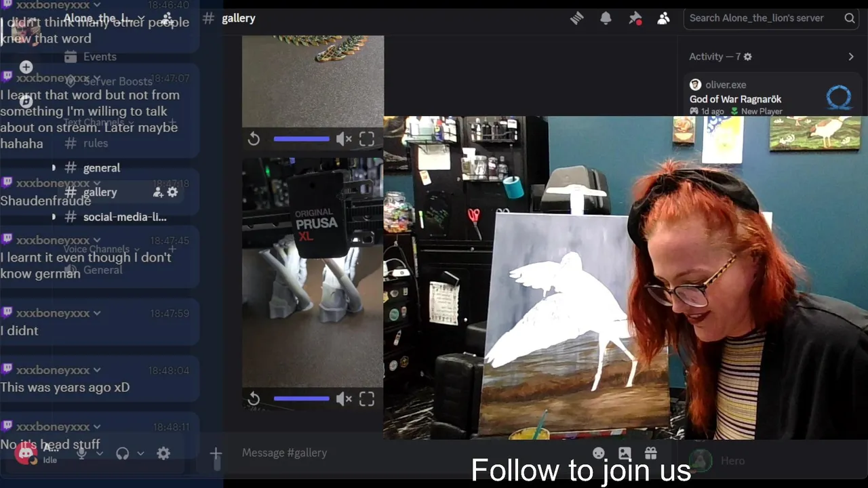Click the search magnifier icon
The height and width of the screenshot is (488, 868).
[849, 18]
